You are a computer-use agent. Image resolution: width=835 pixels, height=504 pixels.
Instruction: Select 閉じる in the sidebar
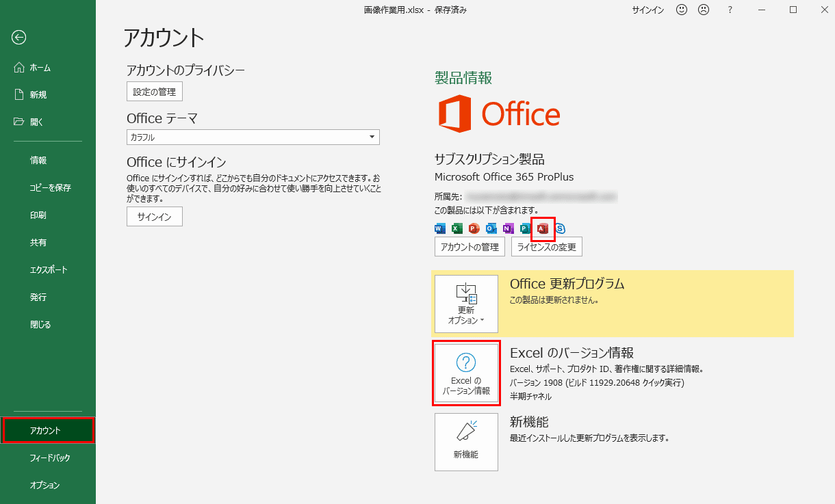[x=48, y=324]
